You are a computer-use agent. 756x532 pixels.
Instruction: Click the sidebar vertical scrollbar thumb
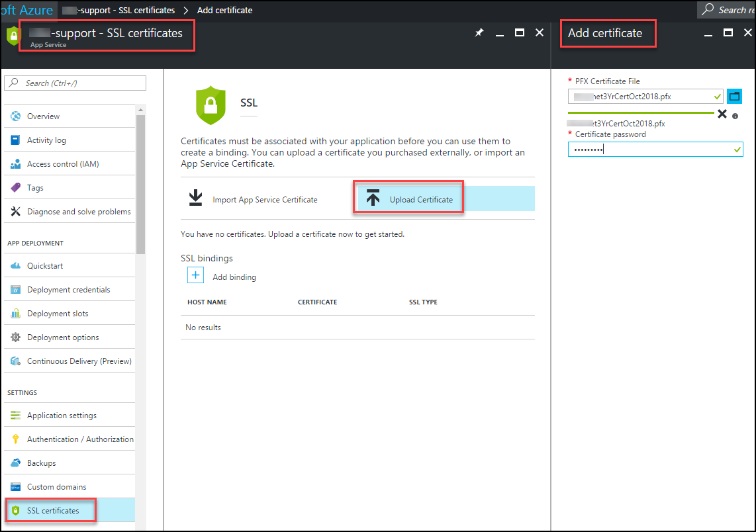click(x=140, y=183)
